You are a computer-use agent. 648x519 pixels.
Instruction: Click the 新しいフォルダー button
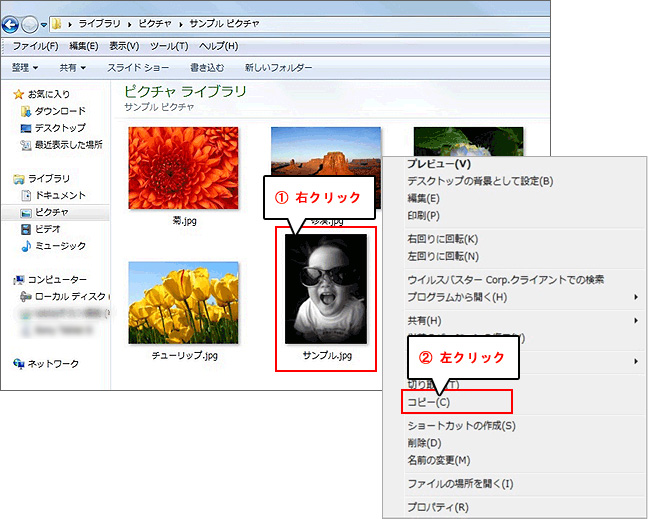point(278,68)
